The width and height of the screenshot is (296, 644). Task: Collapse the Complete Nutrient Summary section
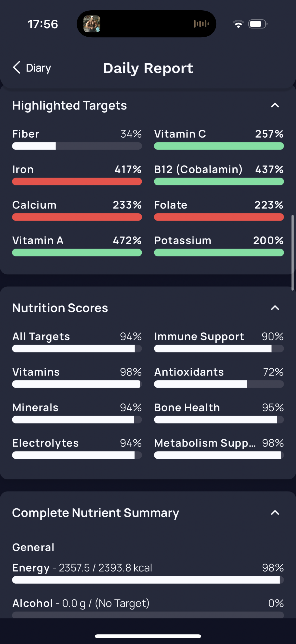point(275,513)
